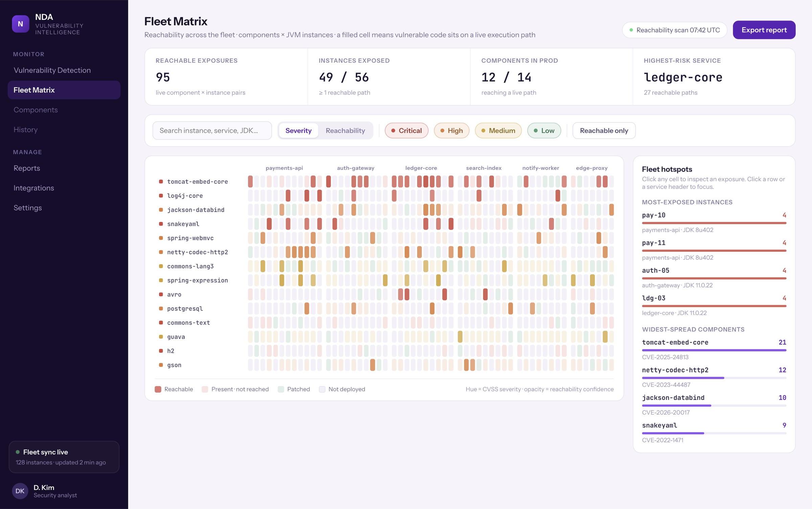
Task: Open snakeyaml in widest-spread components
Action: (x=714, y=433)
